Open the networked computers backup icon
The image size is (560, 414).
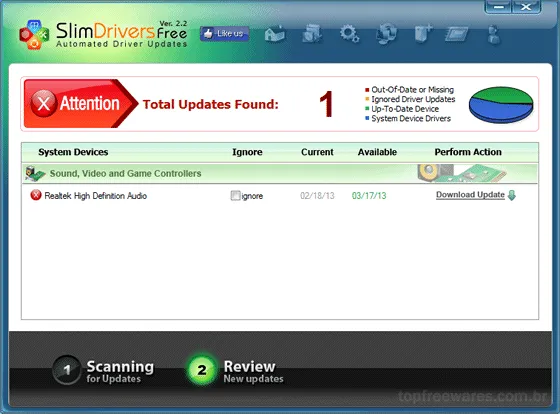(x=386, y=34)
